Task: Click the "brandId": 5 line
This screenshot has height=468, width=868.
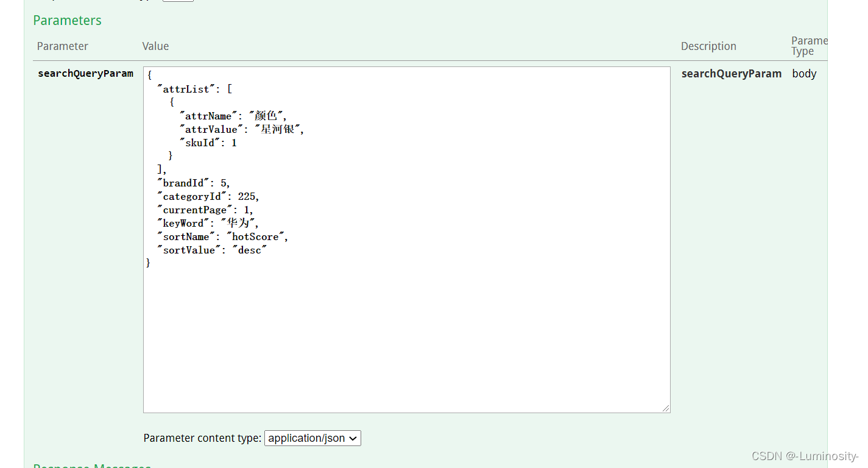Action: click(x=194, y=183)
